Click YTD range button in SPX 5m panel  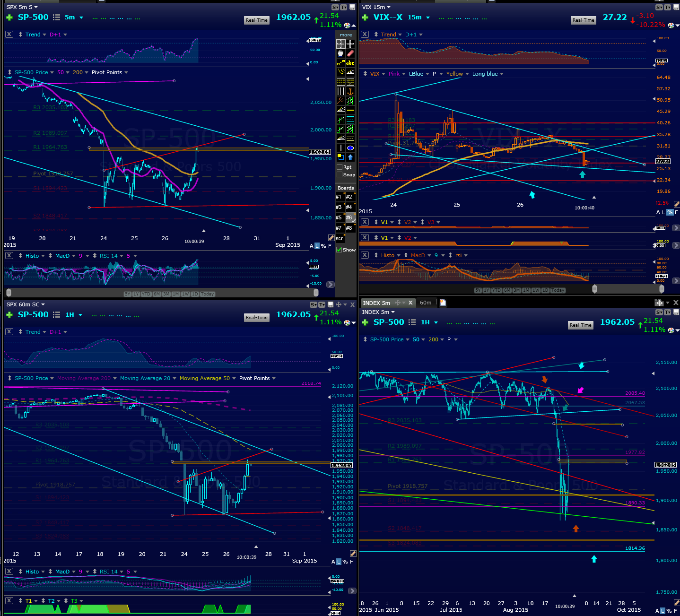pos(146,294)
